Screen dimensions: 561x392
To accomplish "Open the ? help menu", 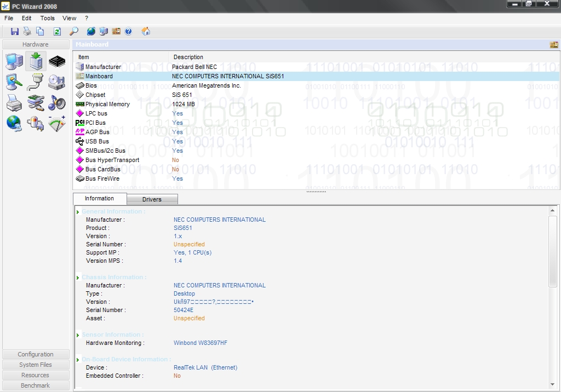I will [87, 18].
